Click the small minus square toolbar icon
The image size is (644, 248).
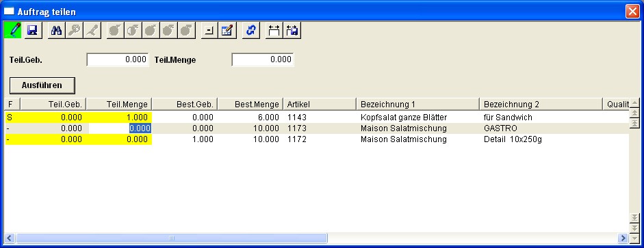[209, 31]
